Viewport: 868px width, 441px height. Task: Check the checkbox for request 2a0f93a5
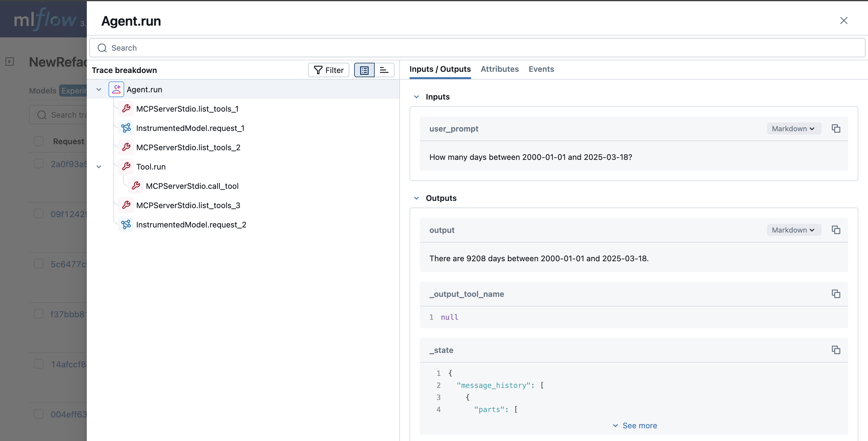pos(38,163)
